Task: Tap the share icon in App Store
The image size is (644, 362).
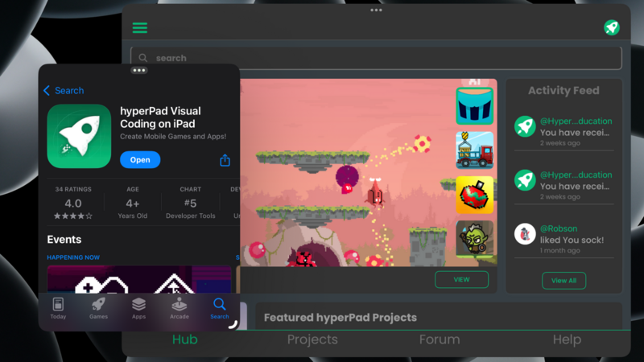Action: coord(225,160)
